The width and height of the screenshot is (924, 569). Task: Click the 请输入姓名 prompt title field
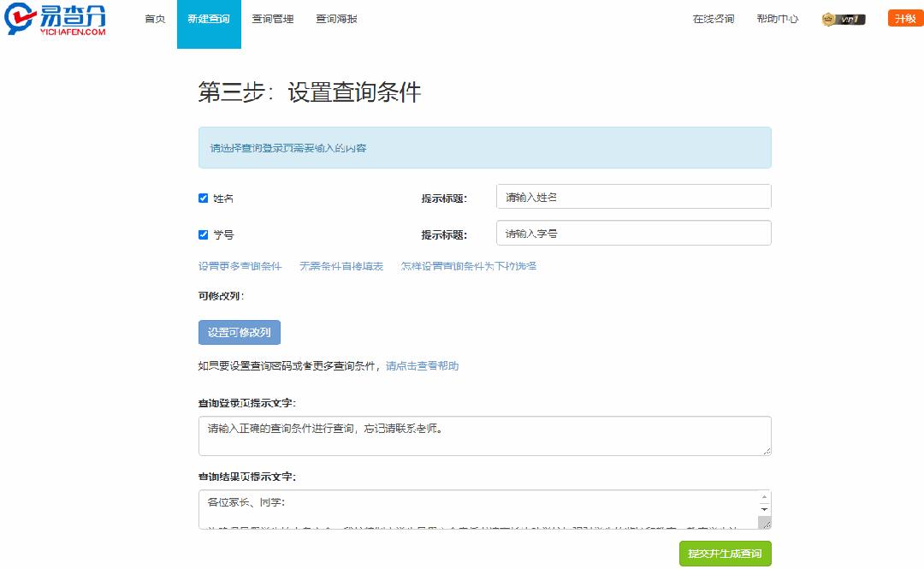click(x=633, y=196)
